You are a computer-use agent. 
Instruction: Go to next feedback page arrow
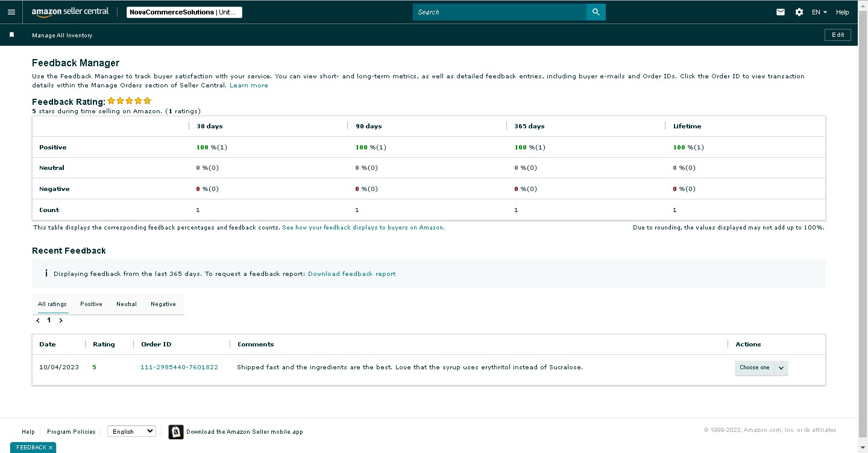(x=61, y=320)
